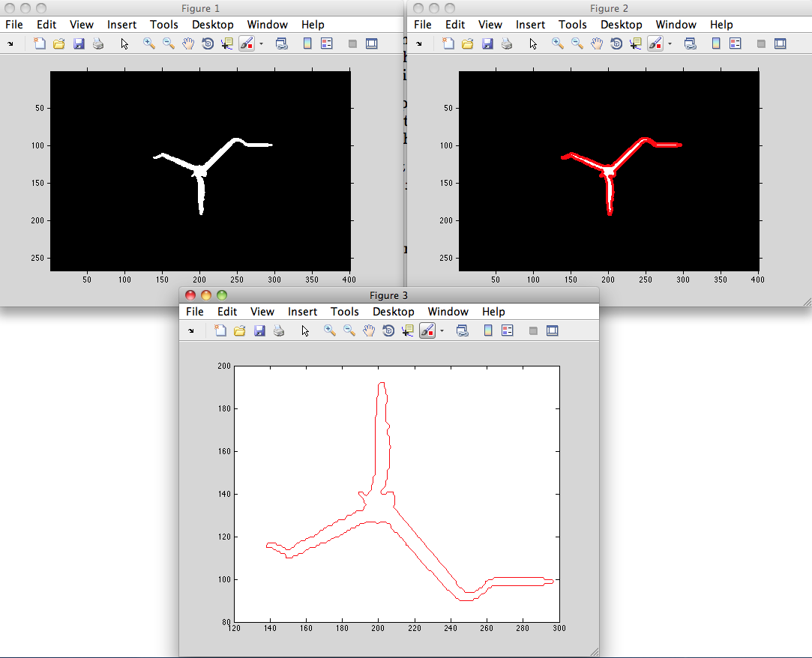Open brush color dropdown arrow in Figure 1
This screenshot has height=658, width=812.
coord(261,43)
